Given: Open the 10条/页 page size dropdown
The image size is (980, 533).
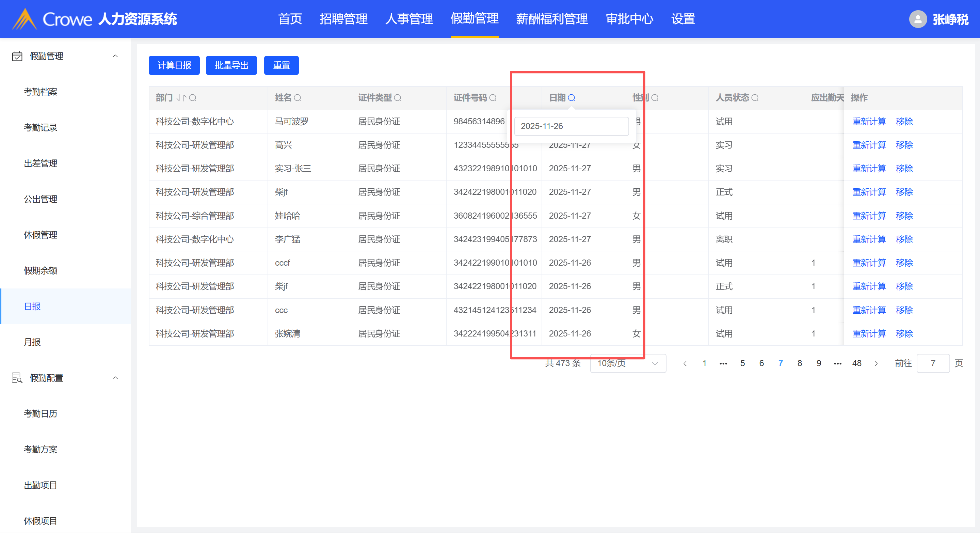Looking at the screenshot, I should (x=628, y=363).
